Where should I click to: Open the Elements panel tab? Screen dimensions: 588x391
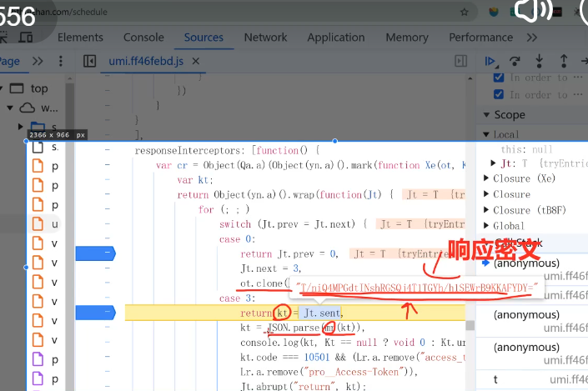click(x=80, y=38)
